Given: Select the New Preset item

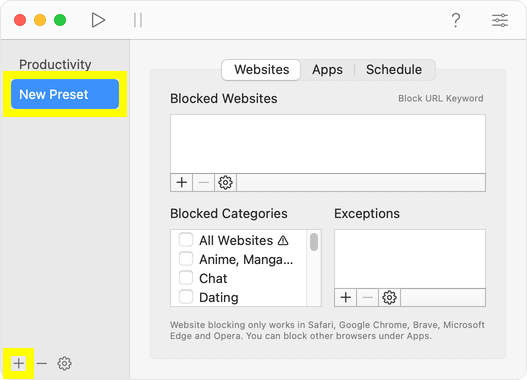Looking at the screenshot, I should point(65,94).
